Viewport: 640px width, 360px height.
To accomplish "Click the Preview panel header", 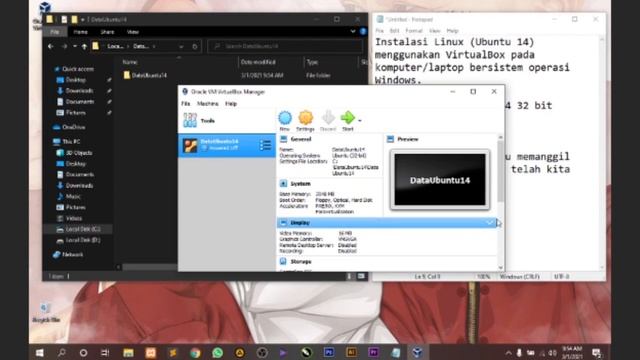I will click(408, 139).
